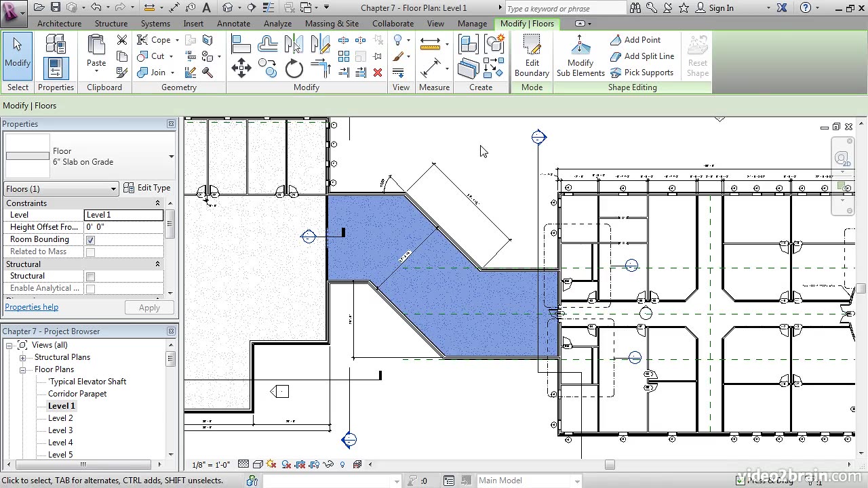Click the Properties palette icon in ribbon
Screen dimensions: 868x488
click(56, 68)
